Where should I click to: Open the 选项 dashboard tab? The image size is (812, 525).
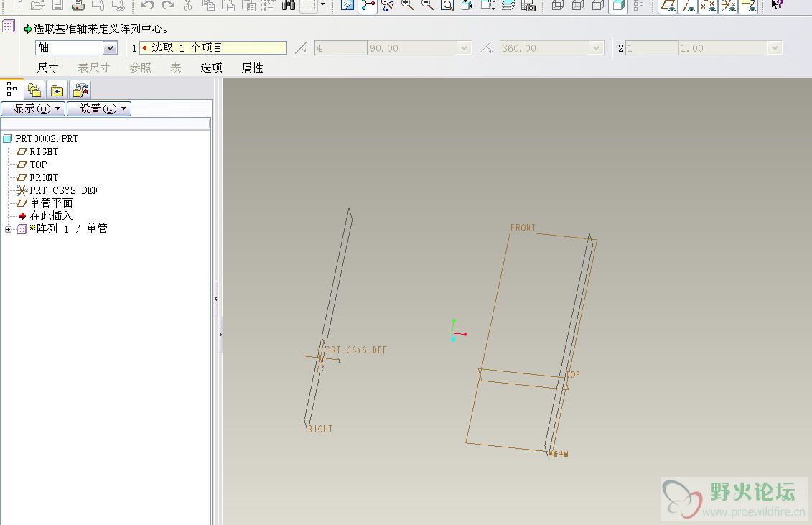coord(211,68)
